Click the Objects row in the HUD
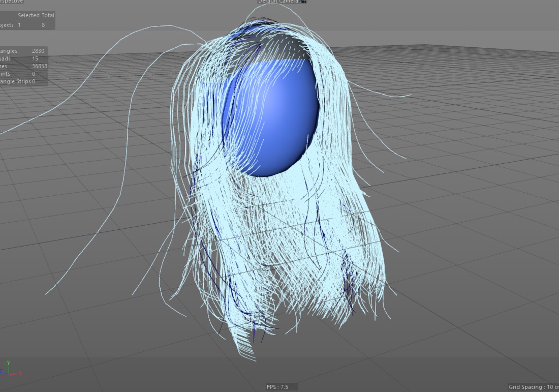This screenshot has height=392, width=559. tap(7, 25)
